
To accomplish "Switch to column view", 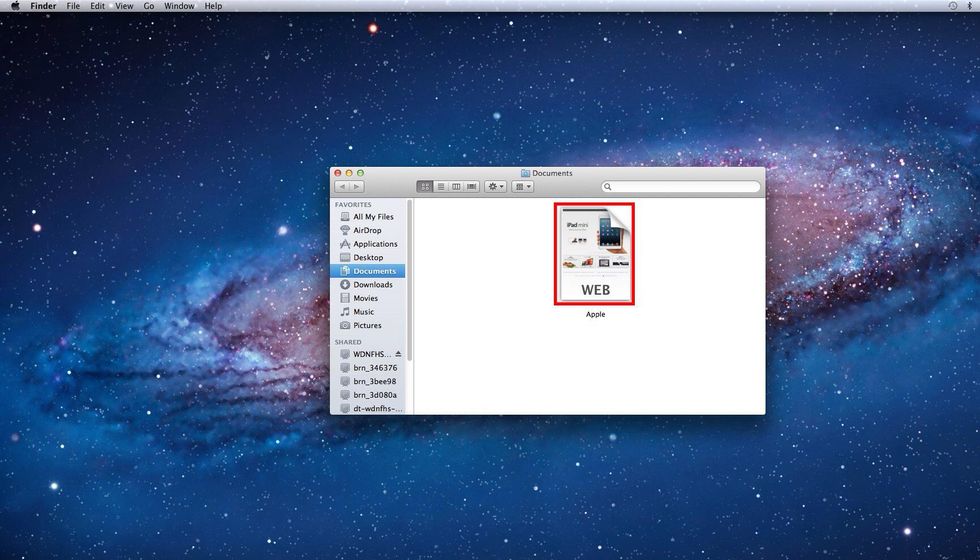I will (x=456, y=187).
